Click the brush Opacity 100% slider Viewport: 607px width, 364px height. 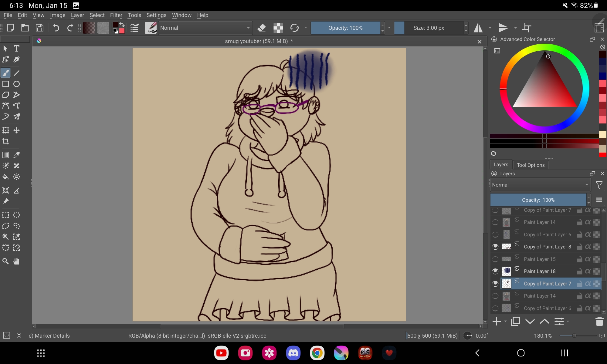point(345,28)
